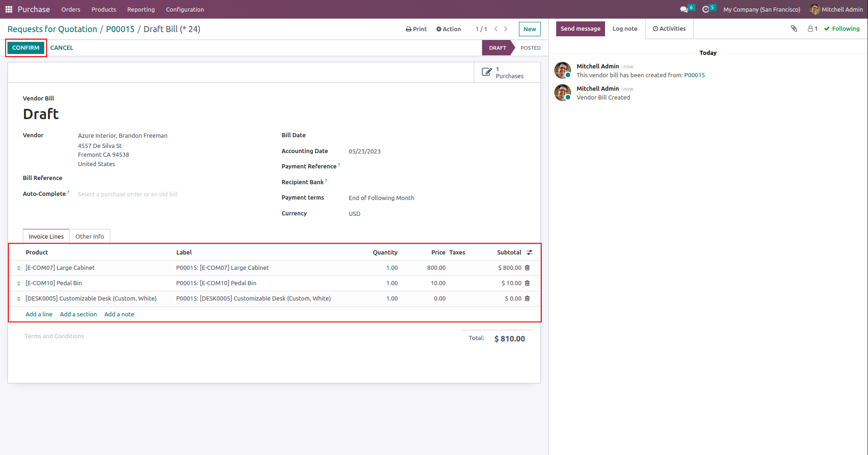Click Add a line link
Viewport: 868px width, 455px height.
pyautogui.click(x=39, y=314)
